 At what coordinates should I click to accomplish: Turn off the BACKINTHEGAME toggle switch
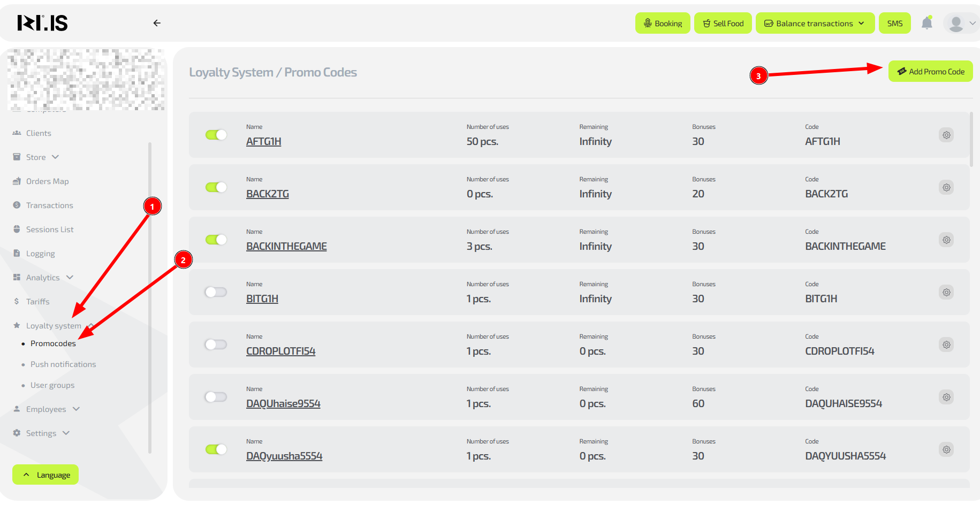point(216,240)
